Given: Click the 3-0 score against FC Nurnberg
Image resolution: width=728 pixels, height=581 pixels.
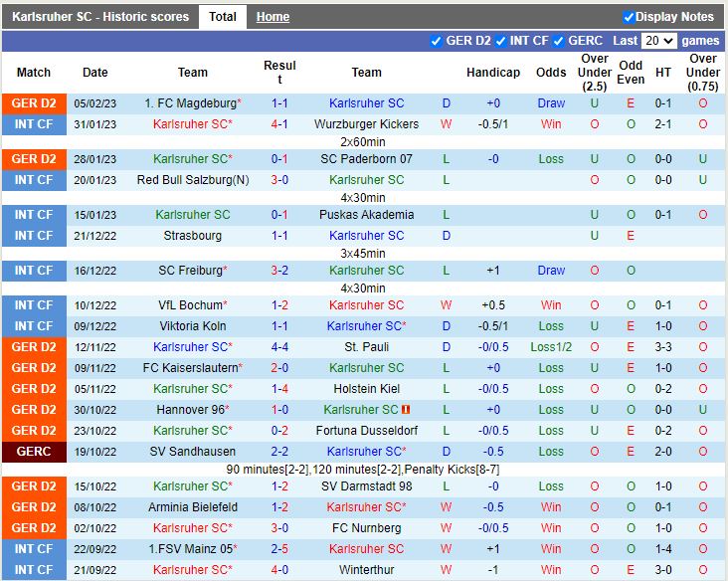Looking at the screenshot, I should [x=279, y=528].
